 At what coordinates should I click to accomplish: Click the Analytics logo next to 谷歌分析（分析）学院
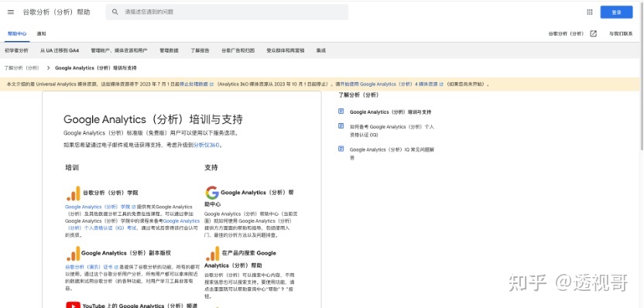coord(74,193)
